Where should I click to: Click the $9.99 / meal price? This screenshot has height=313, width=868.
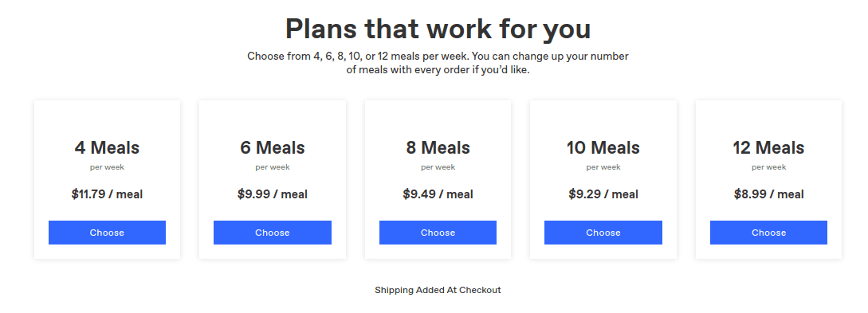coord(273,194)
